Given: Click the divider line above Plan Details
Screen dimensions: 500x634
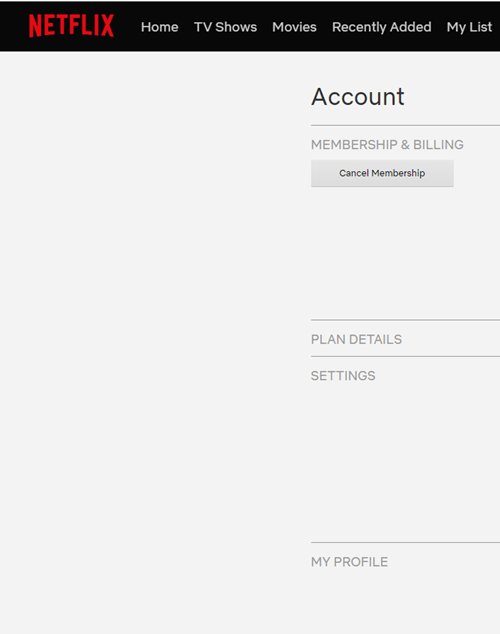Looking at the screenshot, I should [x=405, y=320].
